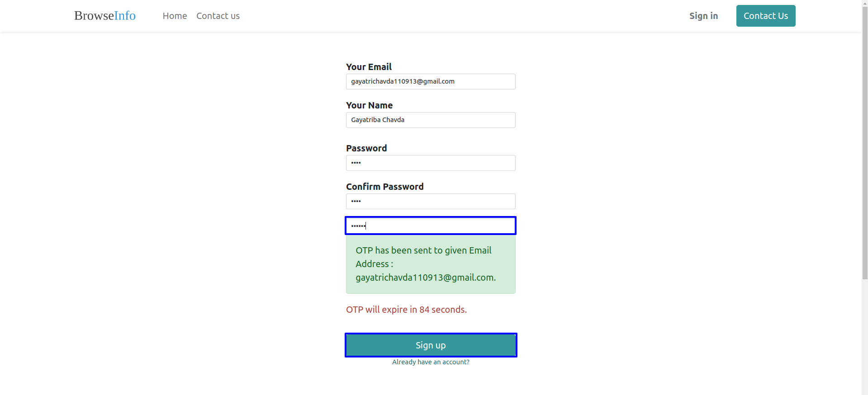Viewport: 868px width, 395px height.
Task: Click the email address inside green alert
Action: pyautogui.click(x=426, y=277)
